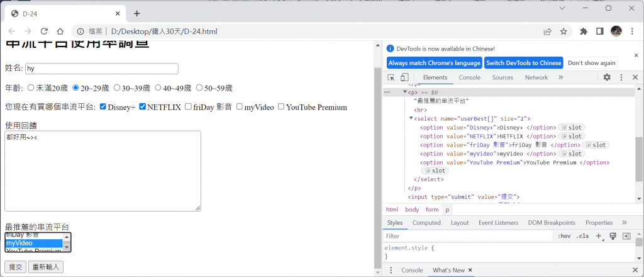The image size is (644, 277).
Task: Click the browser forward arrow
Action: pyautogui.click(x=28, y=31)
